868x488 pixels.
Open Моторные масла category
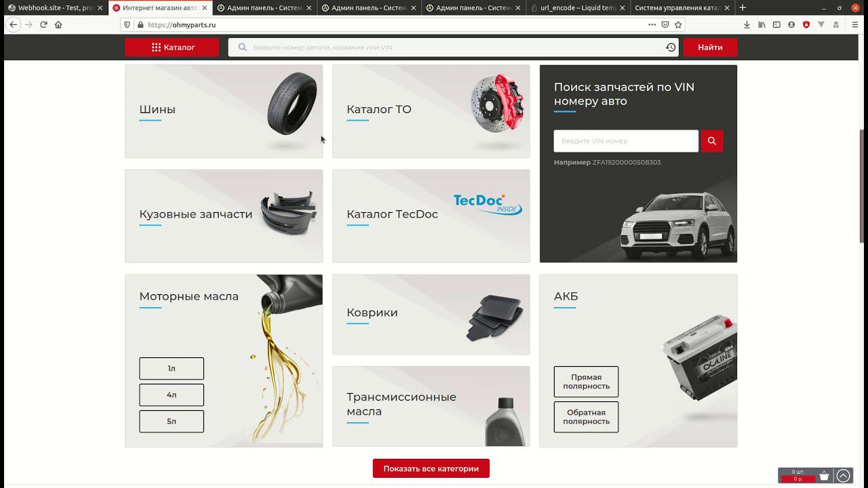click(x=189, y=296)
